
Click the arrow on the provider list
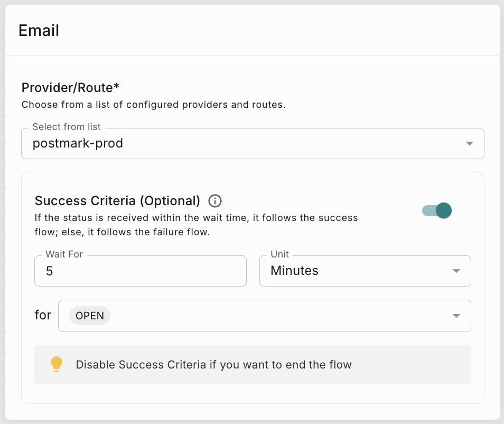pos(469,143)
